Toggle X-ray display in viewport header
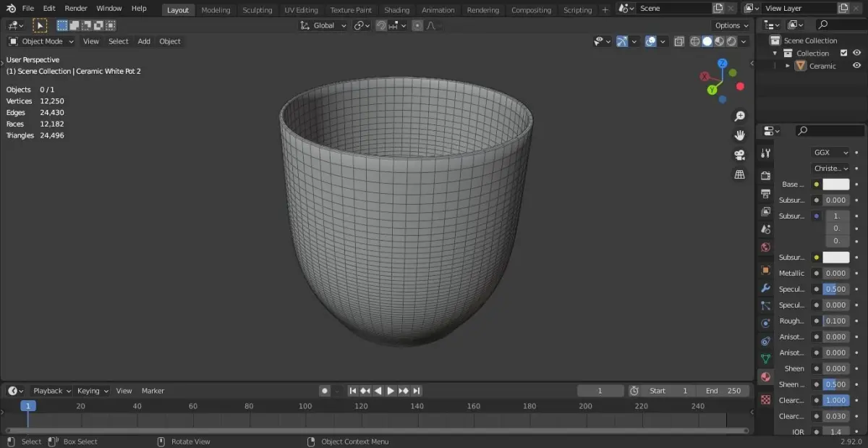The image size is (868, 448). tap(678, 42)
